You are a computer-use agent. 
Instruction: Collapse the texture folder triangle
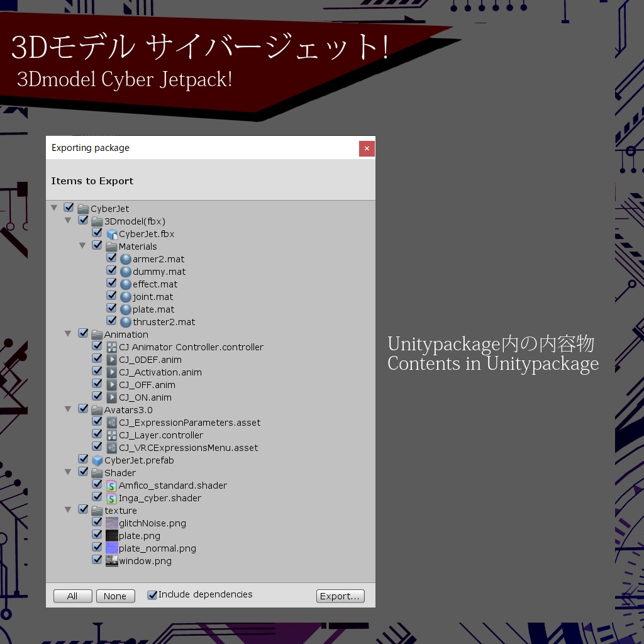click(68, 509)
